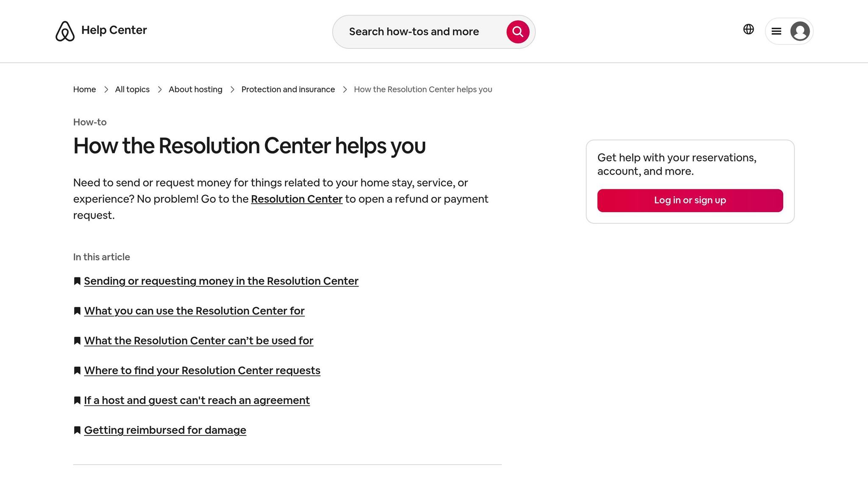Click the bookmark icon beside 'Sending or requesting money'
The width and height of the screenshot is (868, 488).
click(77, 281)
